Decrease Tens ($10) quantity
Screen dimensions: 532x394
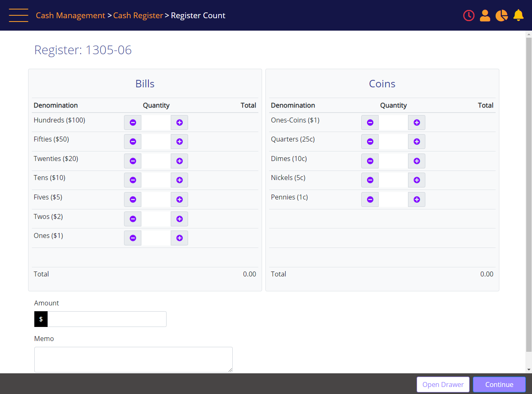(133, 180)
